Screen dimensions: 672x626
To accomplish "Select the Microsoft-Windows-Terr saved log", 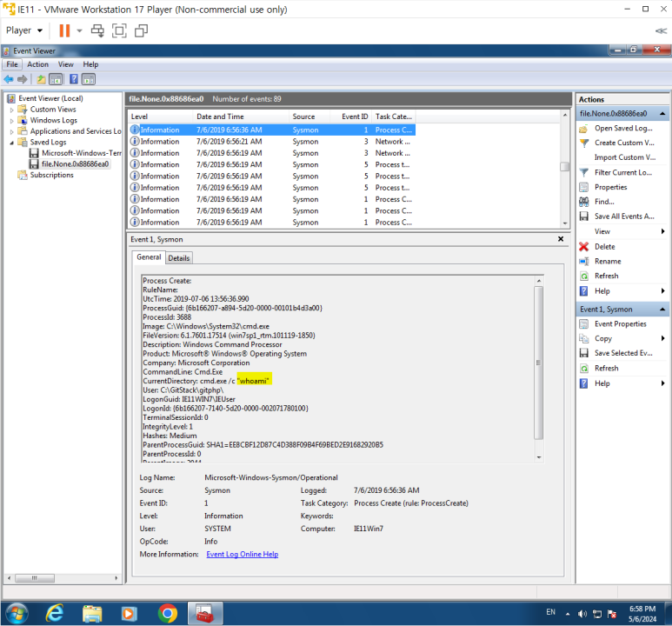I will [76, 153].
